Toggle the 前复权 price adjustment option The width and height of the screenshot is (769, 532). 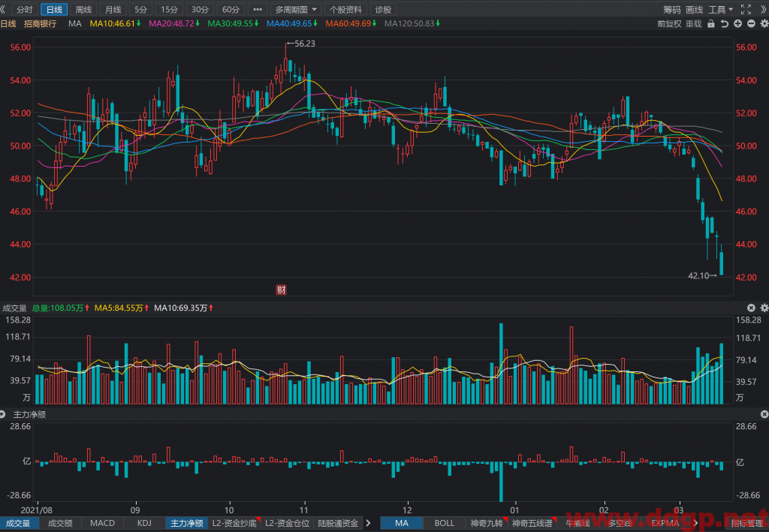pyautogui.click(x=669, y=23)
